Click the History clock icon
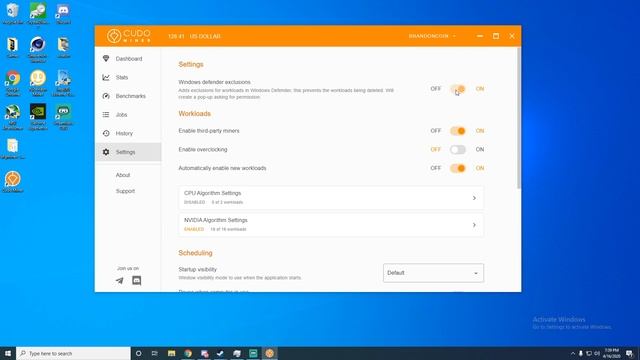The height and width of the screenshot is (360, 640). tap(106, 133)
